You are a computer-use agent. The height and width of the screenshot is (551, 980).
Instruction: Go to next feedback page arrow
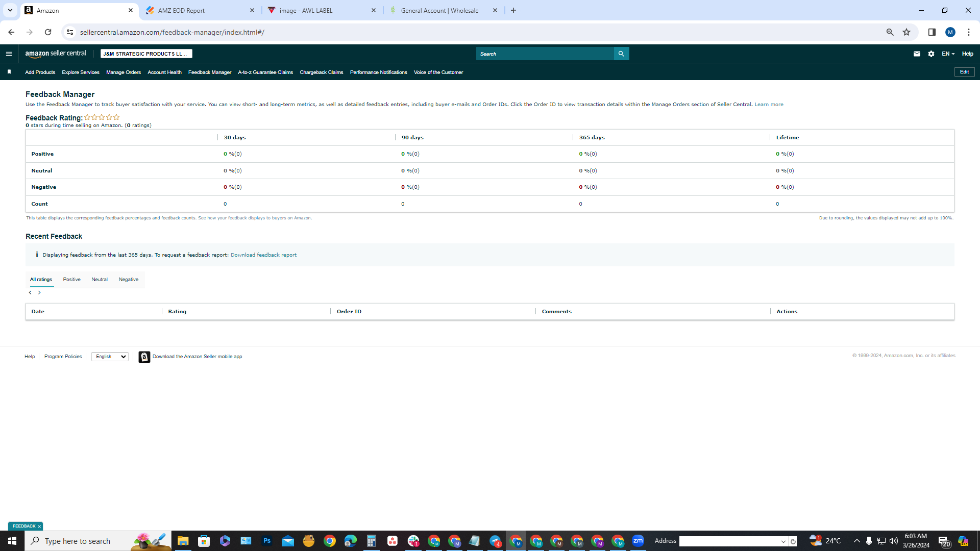[x=39, y=292]
